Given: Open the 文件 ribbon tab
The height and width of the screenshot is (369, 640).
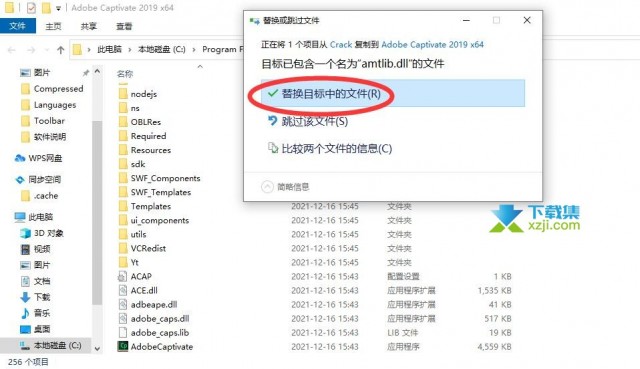Looking at the screenshot, I should point(18,26).
